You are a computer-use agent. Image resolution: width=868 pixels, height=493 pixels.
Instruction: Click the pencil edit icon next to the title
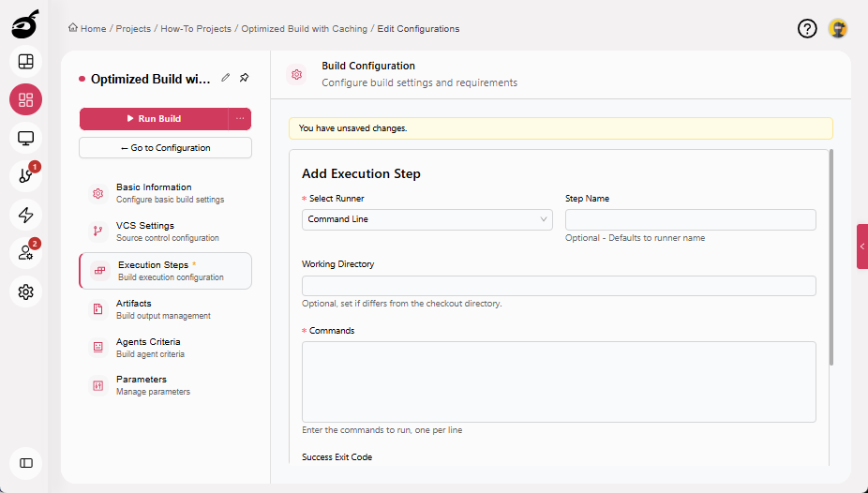[225, 78]
